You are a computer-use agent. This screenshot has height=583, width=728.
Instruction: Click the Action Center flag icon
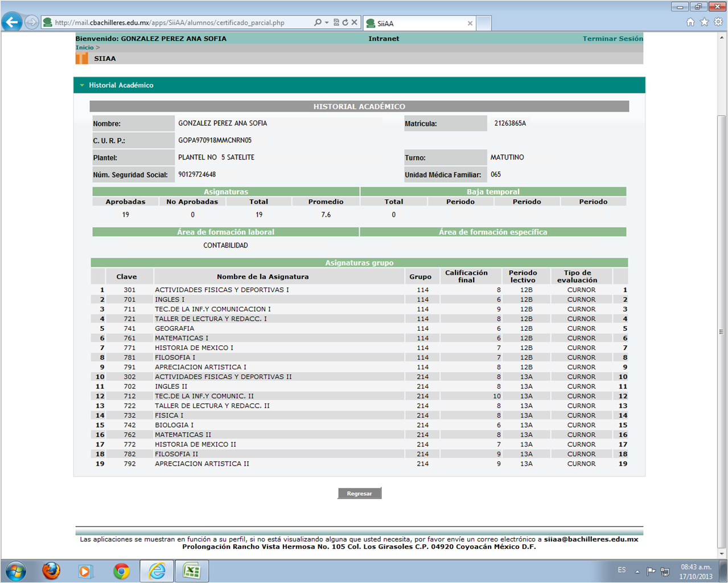651,571
